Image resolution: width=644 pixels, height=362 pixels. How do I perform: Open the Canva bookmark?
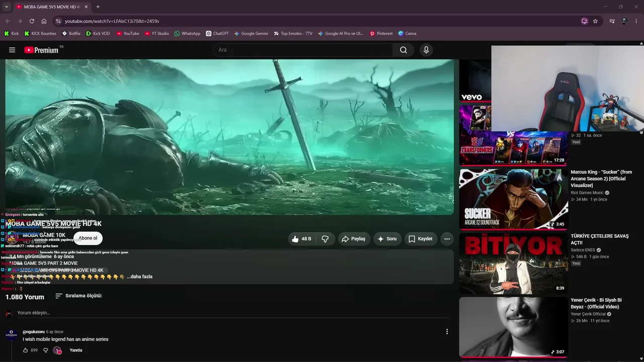(407, 34)
